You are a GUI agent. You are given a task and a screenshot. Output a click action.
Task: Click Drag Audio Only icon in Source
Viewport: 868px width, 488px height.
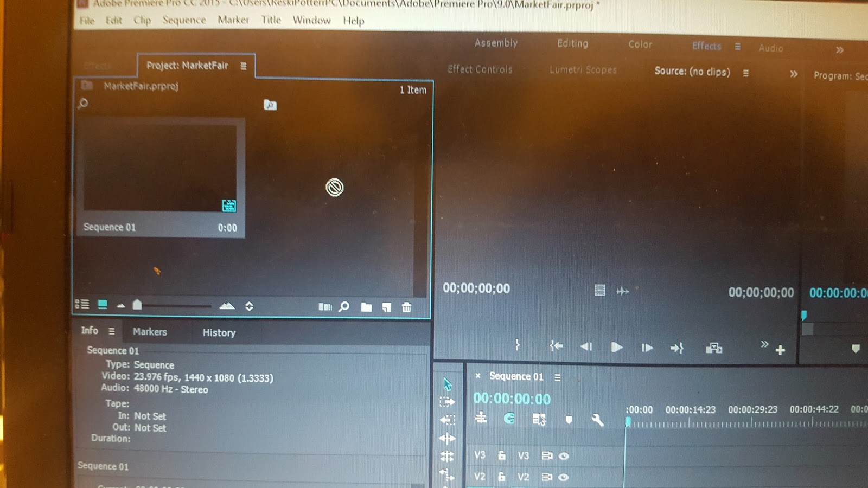tap(623, 292)
